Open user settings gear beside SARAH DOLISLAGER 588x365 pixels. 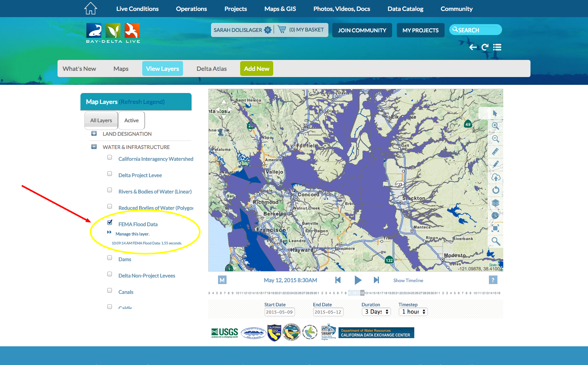tap(268, 30)
